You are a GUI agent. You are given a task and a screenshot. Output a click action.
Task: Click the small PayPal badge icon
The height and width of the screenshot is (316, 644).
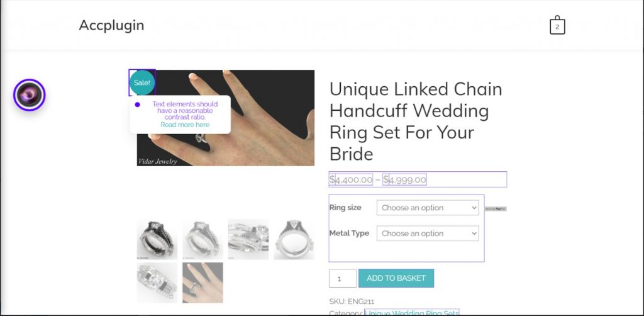(x=496, y=209)
